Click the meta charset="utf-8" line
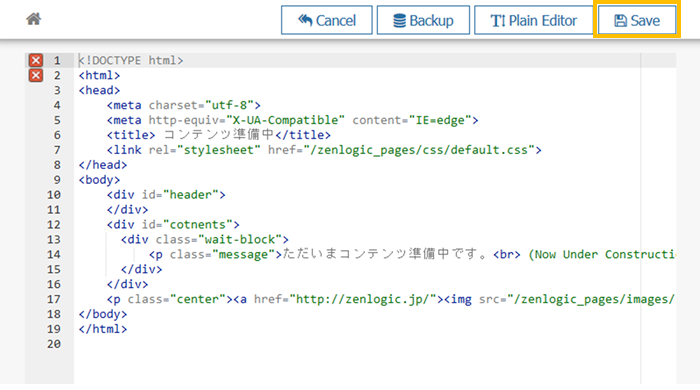Image resolution: width=700 pixels, height=390 pixels. (x=183, y=105)
